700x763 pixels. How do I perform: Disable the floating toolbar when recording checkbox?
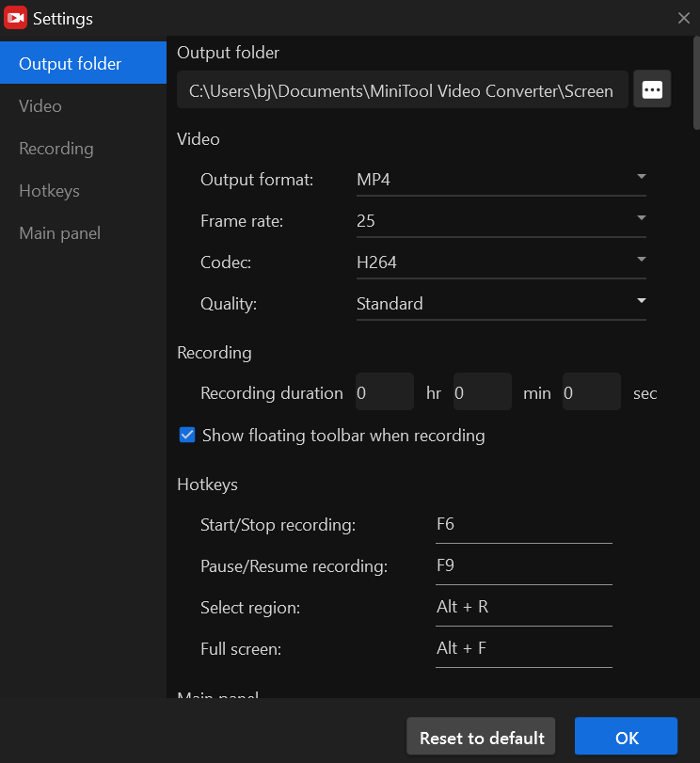(x=187, y=435)
